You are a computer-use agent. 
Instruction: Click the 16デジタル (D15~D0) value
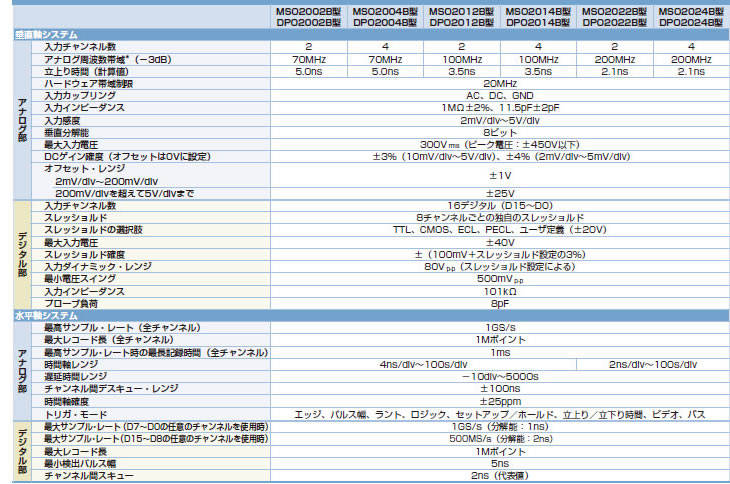point(500,206)
